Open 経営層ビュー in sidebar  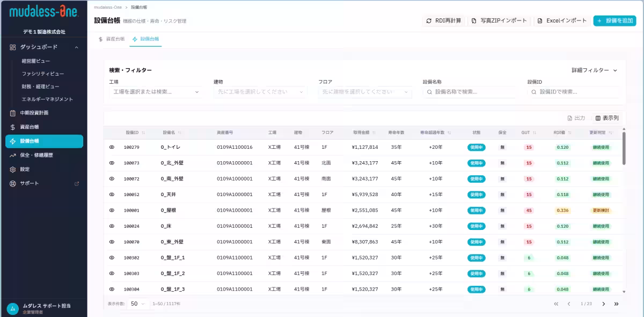36,61
